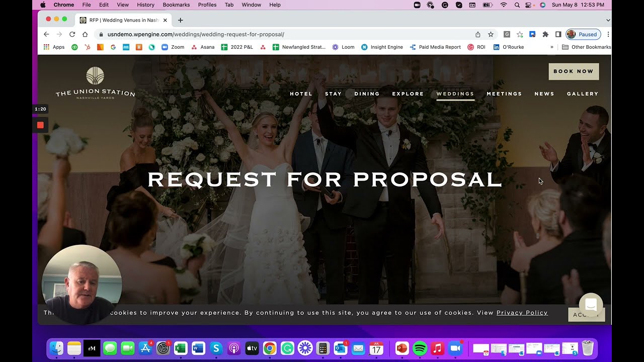Viewport: 644px width, 362px height.
Task: Open Other Bookmarks folder
Action: pyautogui.click(x=586, y=47)
